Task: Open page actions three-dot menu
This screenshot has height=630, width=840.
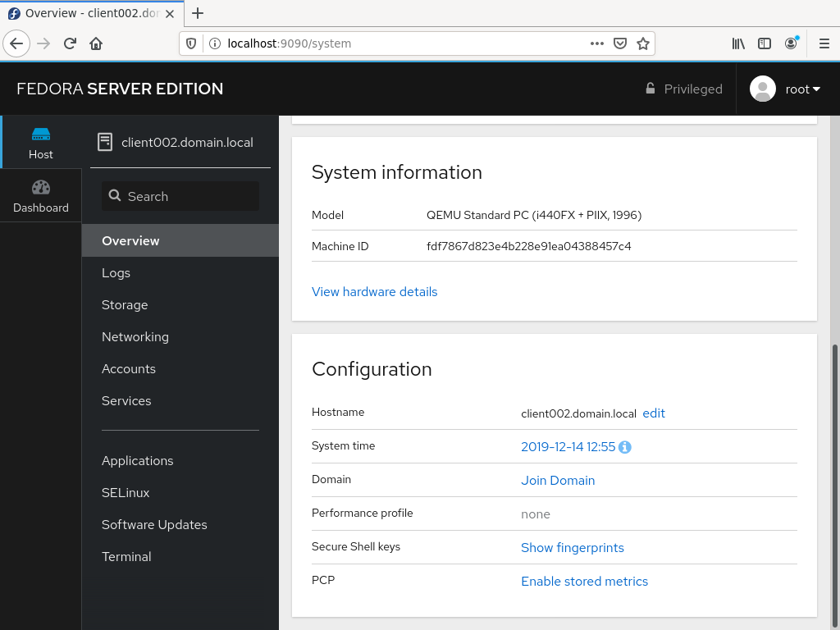Action: pyautogui.click(x=597, y=43)
